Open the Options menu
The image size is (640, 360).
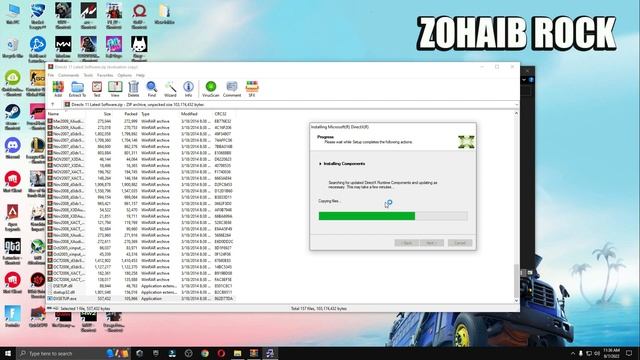[124, 75]
